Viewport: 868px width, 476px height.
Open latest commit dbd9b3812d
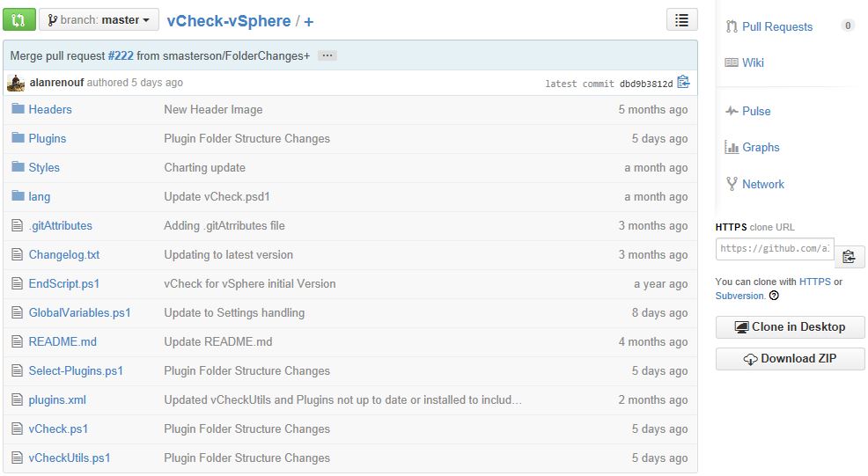pyautogui.click(x=646, y=84)
